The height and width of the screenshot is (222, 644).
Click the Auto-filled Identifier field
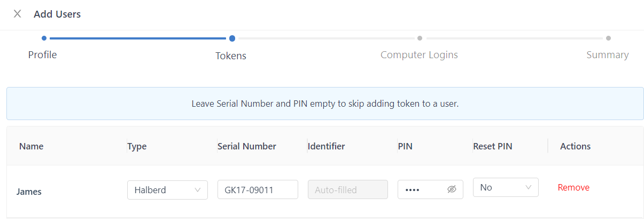[347, 189]
